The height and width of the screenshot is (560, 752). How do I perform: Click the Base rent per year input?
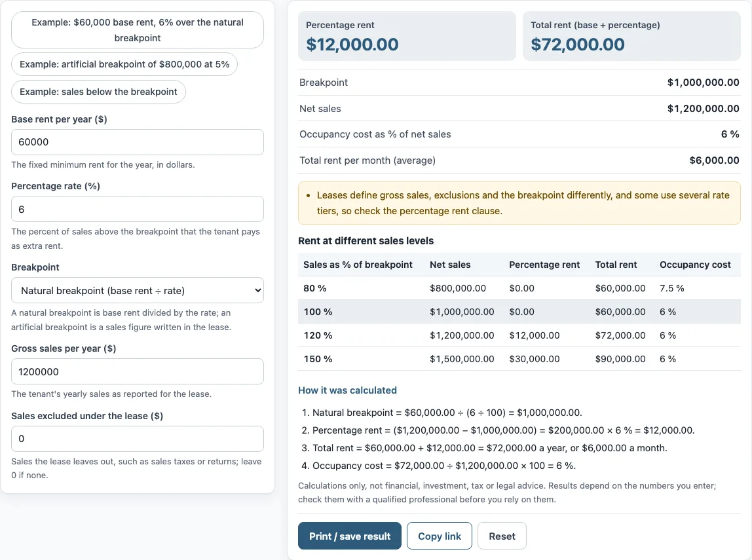point(137,142)
